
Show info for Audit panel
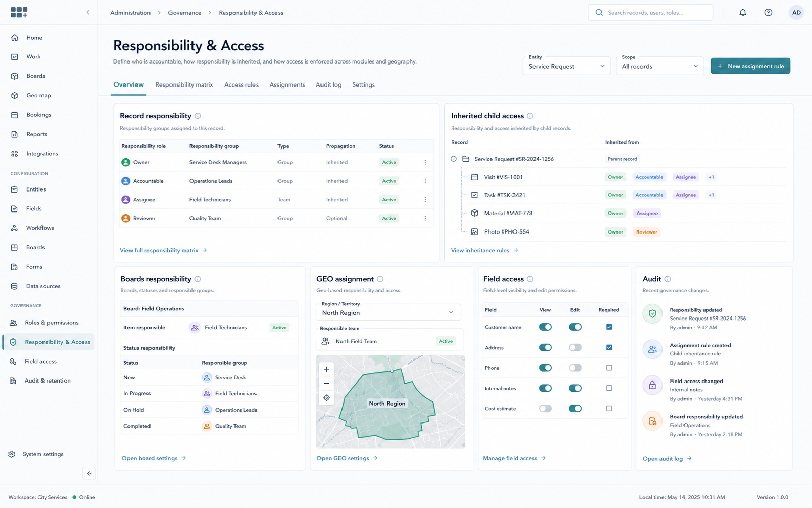(x=668, y=279)
